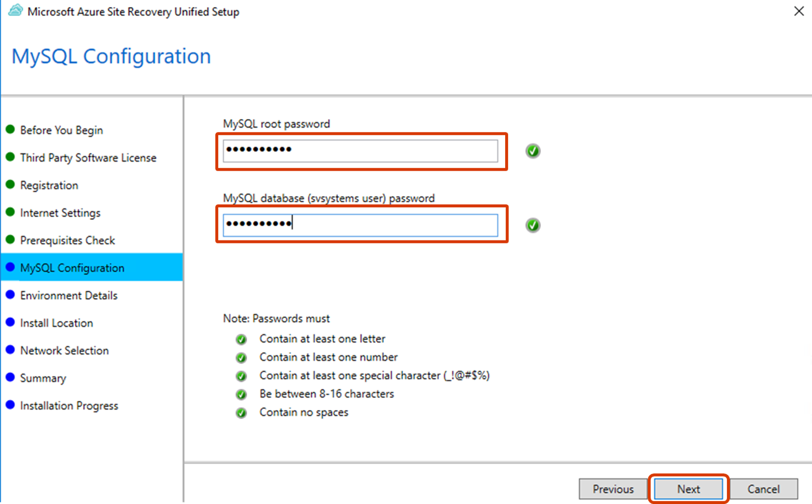Image resolution: width=812 pixels, height=504 pixels.
Task: Click the 'MySQL Configuration' page heading
Action: pos(111,57)
